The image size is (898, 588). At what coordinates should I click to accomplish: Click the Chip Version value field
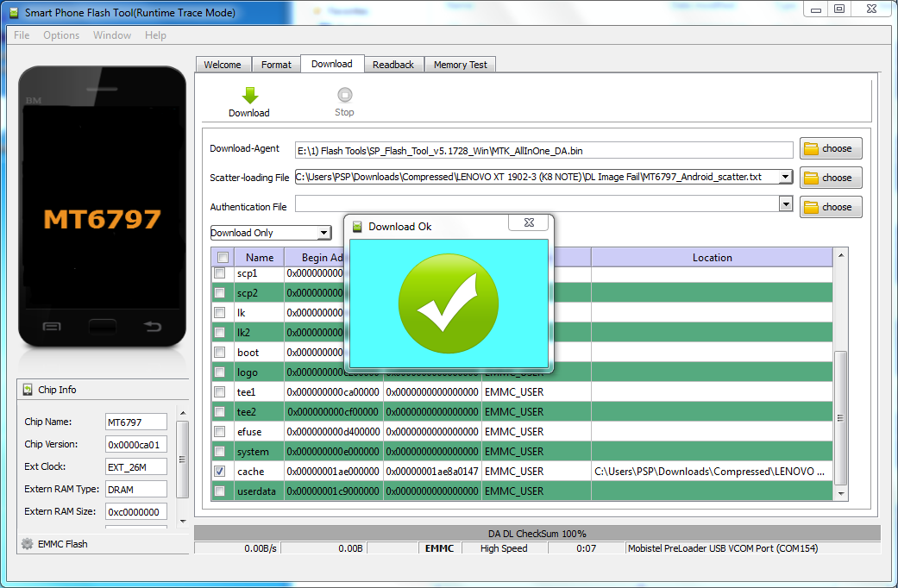[x=136, y=444]
